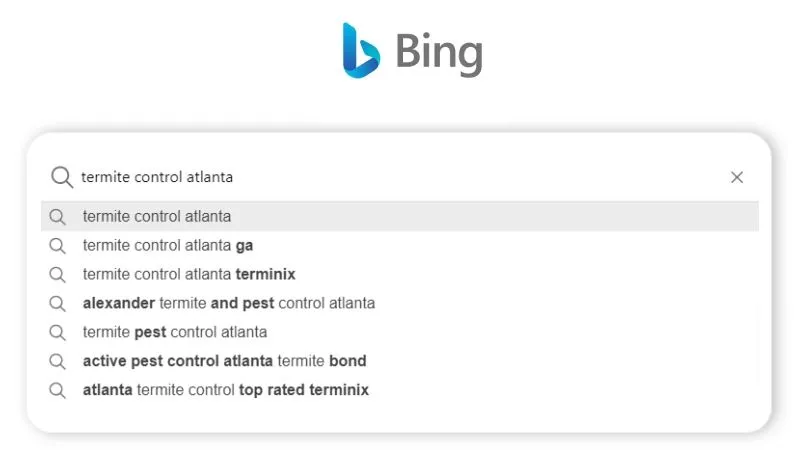Click search icon beside 'atlanta ga' suggestion
This screenshot has height=458, width=800.
(x=58, y=245)
